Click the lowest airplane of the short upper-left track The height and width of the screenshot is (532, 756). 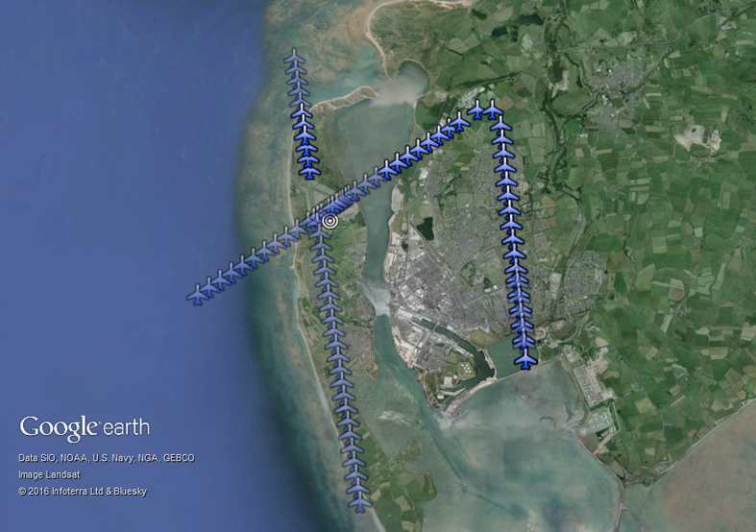(x=309, y=169)
